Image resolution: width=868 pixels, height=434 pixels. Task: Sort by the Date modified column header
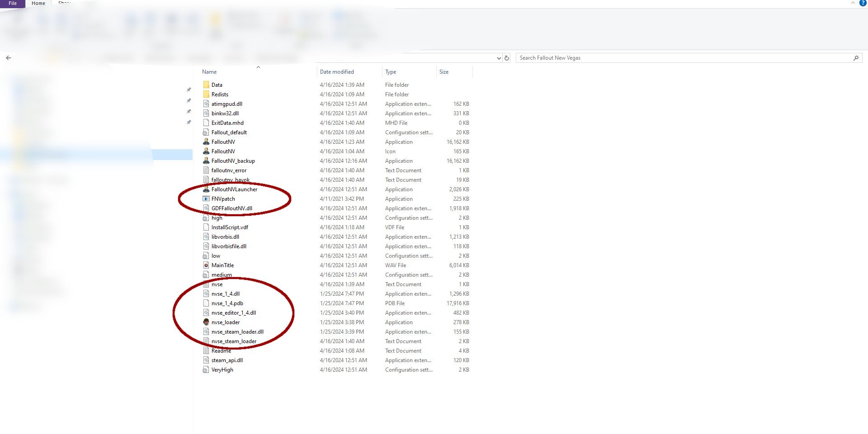pyautogui.click(x=337, y=72)
